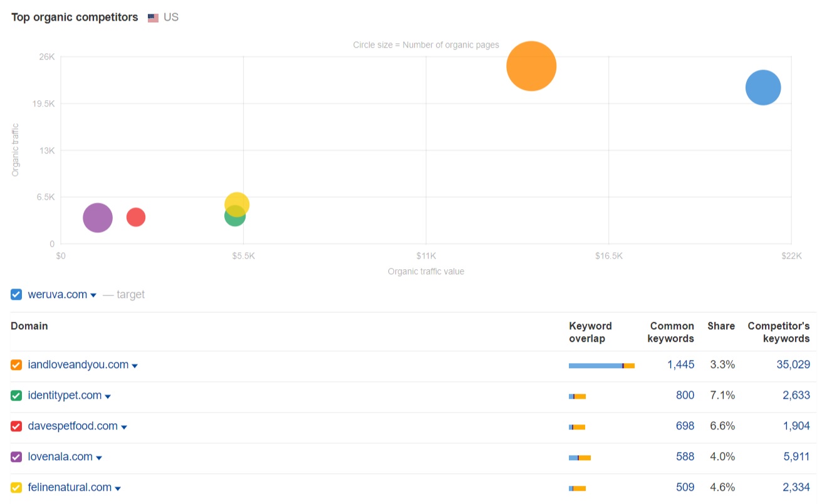The height and width of the screenshot is (504, 827).
Task: Select the red bubble on the chart
Action: pyautogui.click(x=136, y=217)
